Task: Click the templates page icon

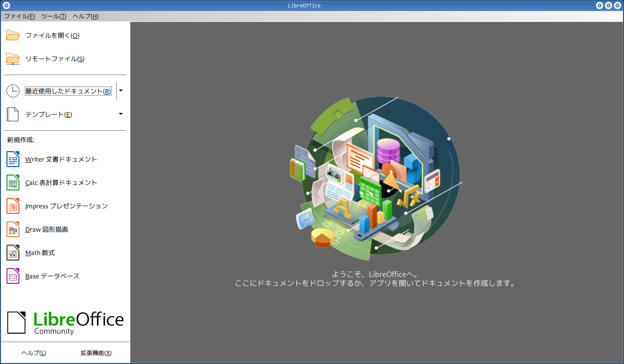Action: pyautogui.click(x=13, y=114)
